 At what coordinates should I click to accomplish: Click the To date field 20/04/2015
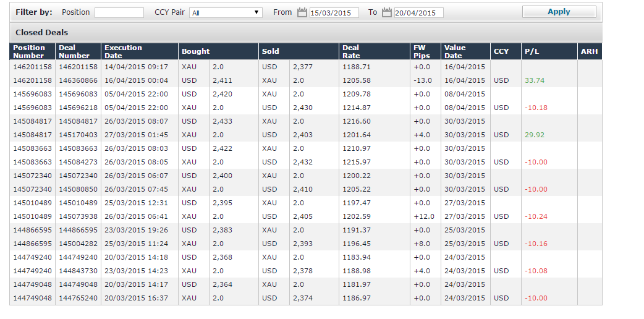[418, 13]
